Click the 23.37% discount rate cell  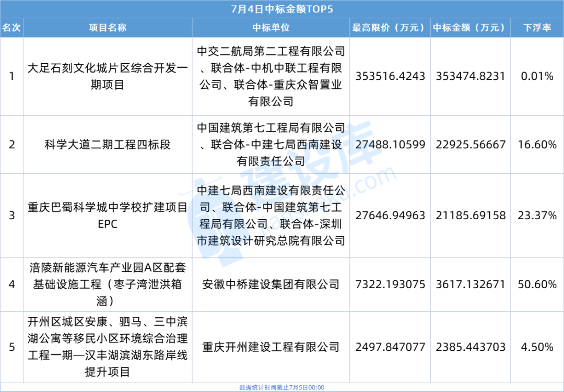click(537, 215)
